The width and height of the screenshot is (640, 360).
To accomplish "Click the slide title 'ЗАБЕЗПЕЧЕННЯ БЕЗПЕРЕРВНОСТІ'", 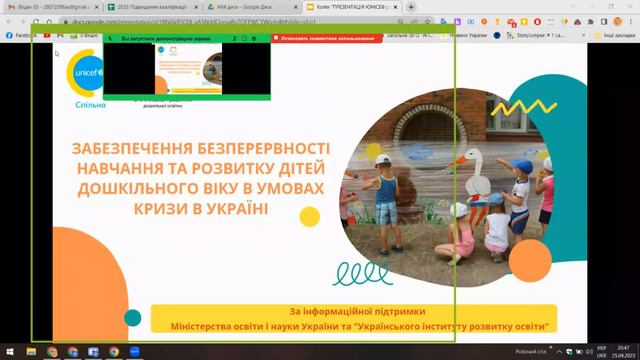I will coord(201,149).
